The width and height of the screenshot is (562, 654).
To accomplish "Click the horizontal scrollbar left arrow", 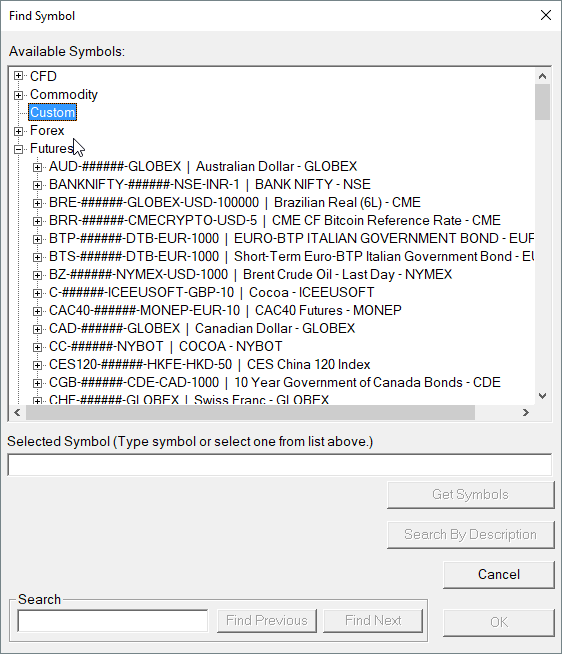I will click(x=17, y=413).
